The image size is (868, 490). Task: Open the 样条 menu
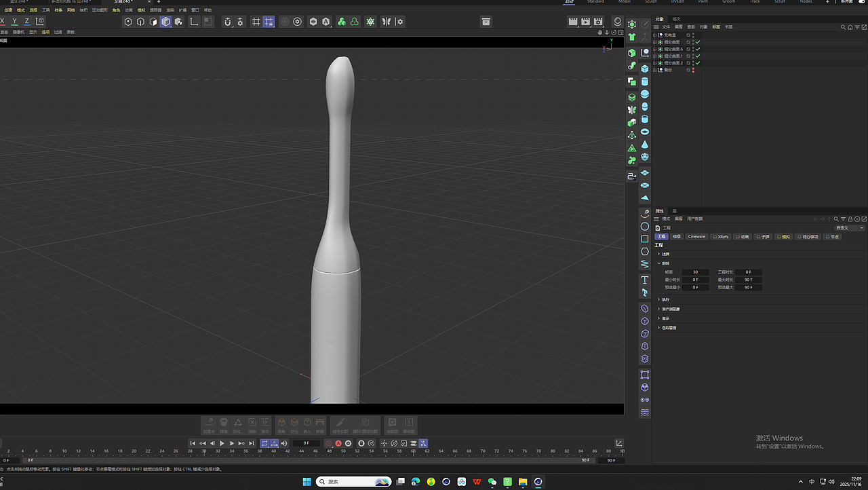[x=58, y=10]
